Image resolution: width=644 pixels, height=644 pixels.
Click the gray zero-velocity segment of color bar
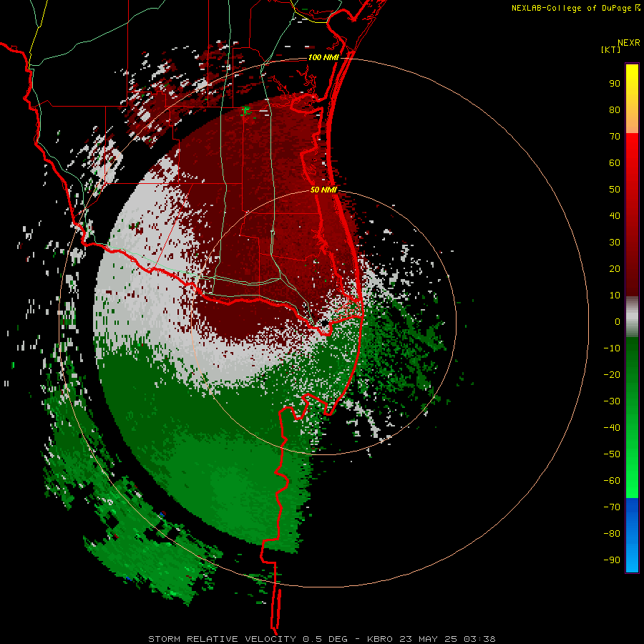pos(632,317)
